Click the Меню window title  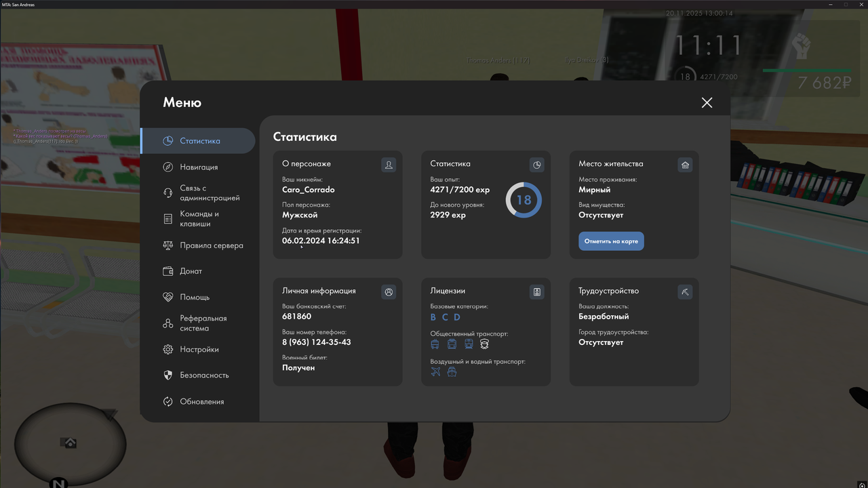pos(182,102)
